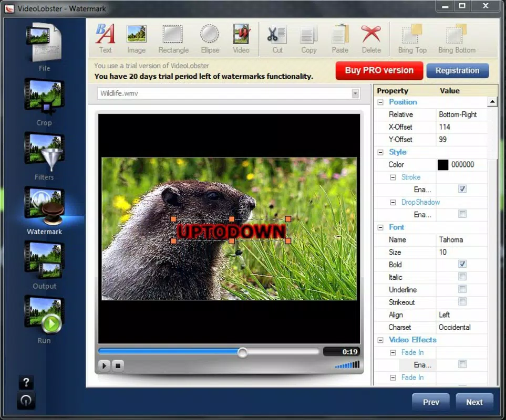This screenshot has width=506, height=420.
Task: Move the video seek slider handle
Action: 242,353
